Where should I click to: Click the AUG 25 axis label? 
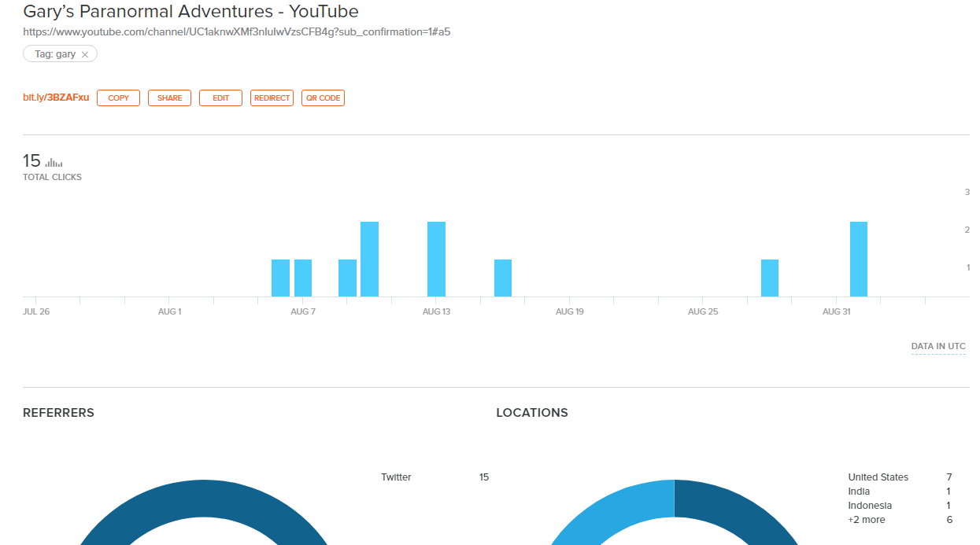(703, 312)
